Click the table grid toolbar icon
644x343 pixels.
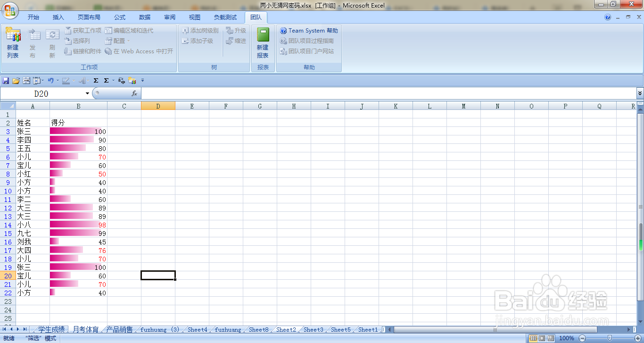point(36,81)
